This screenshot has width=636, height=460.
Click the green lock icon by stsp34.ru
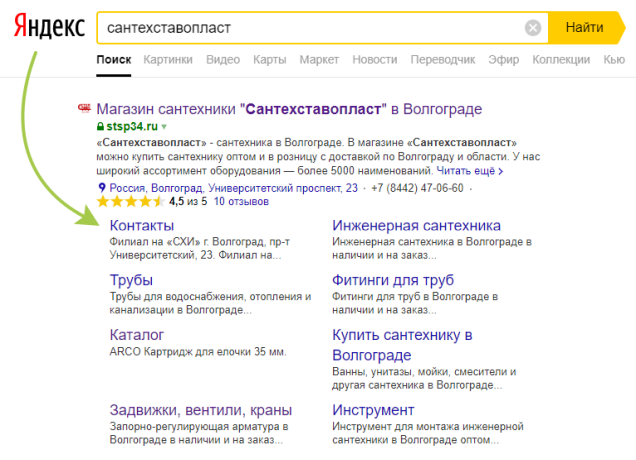click(x=100, y=127)
